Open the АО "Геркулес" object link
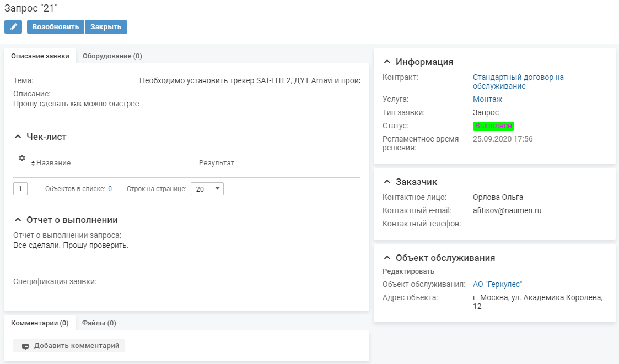Viewport: 619px width, 364px height. point(497,284)
